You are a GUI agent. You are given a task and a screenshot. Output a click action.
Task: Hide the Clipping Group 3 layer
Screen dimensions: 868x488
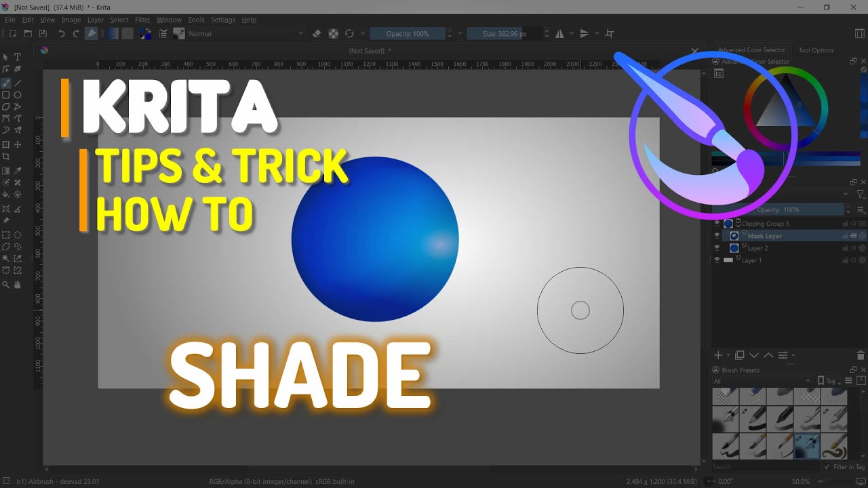[717, 224]
